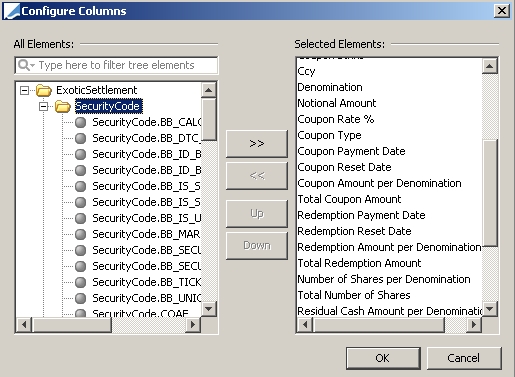Click the ExoticSettlement folder icon
The image size is (515, 377).
point(44,90)
